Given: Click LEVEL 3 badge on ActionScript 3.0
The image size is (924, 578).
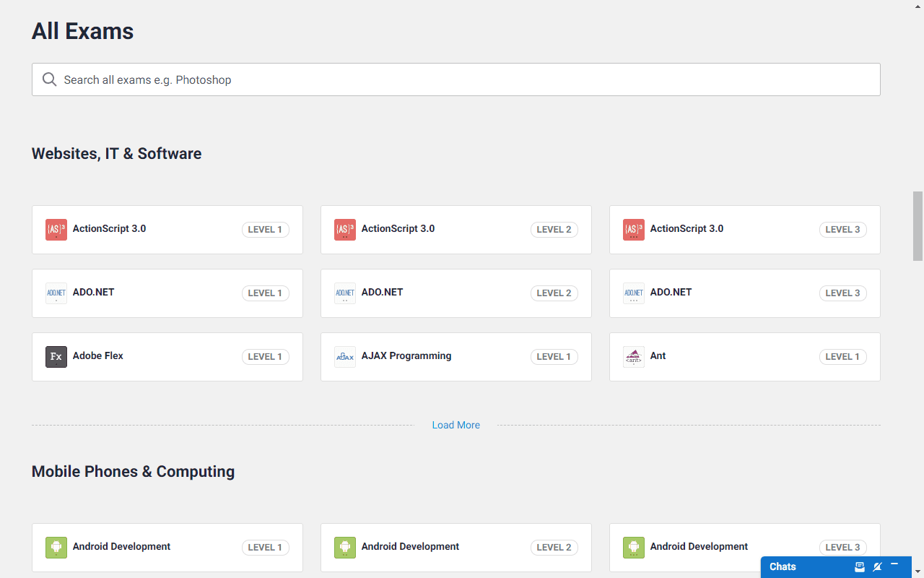Looking at the screenshot, I should coord(843,230).
